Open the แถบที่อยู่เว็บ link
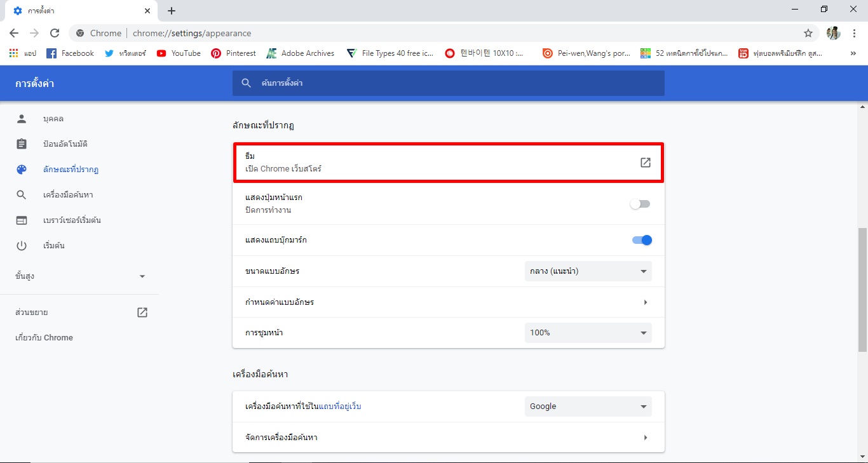This screenshot has height=463, width=868. click(x=340, y=406)
